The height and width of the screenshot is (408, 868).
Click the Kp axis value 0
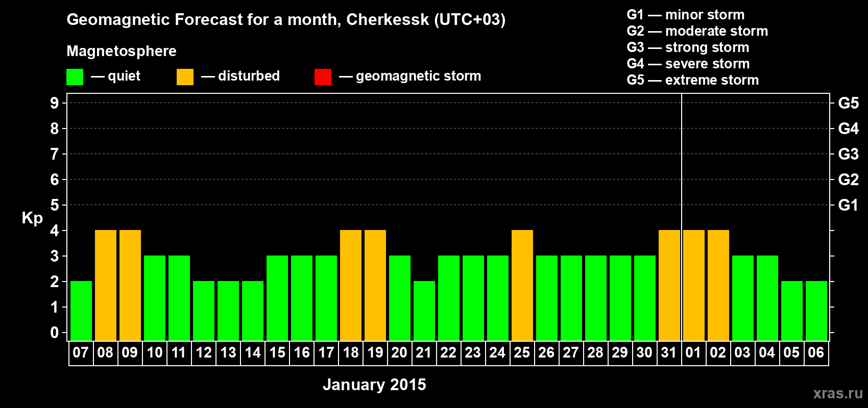coord(55,333)
